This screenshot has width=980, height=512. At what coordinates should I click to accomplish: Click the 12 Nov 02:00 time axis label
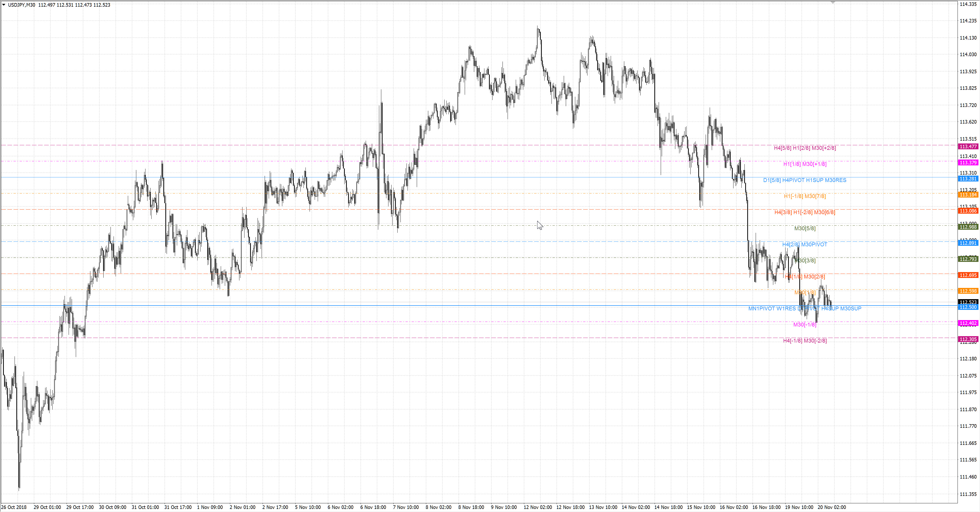coord(537,507)
